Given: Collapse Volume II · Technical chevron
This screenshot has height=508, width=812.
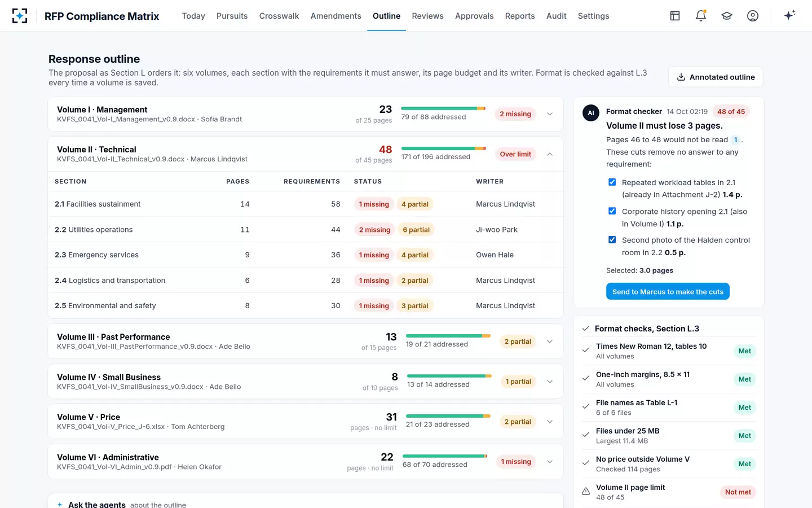Looking at the screenshot, I should click(x=550, y=154).
